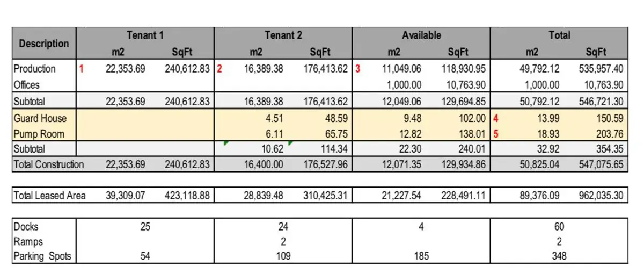Select the Description header cell
The width and height of the screenshot is (644, 280).
[x=44, y=44]
